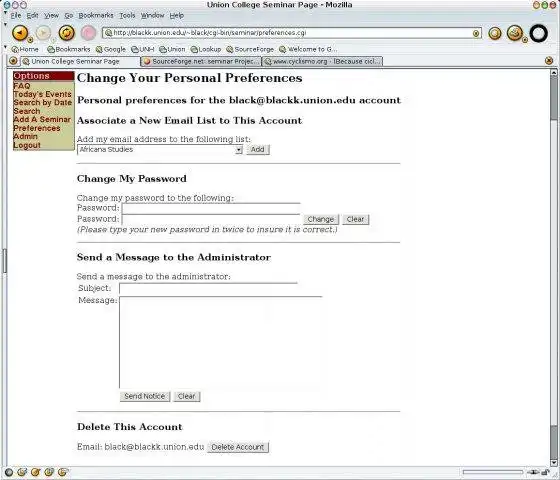Click the new tab icon left of the tabs
The height and width of the screenshot is (480, 560).
[13, 61]
